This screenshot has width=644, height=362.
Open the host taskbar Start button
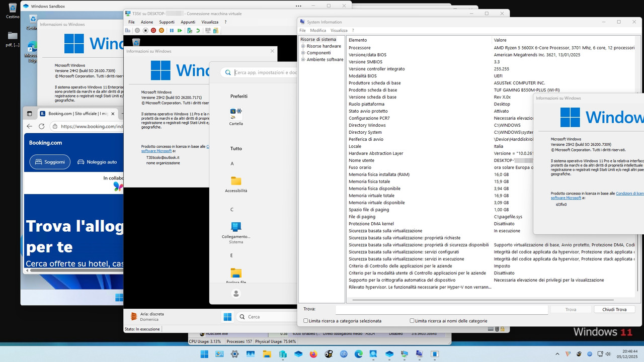tap(204, 354)
